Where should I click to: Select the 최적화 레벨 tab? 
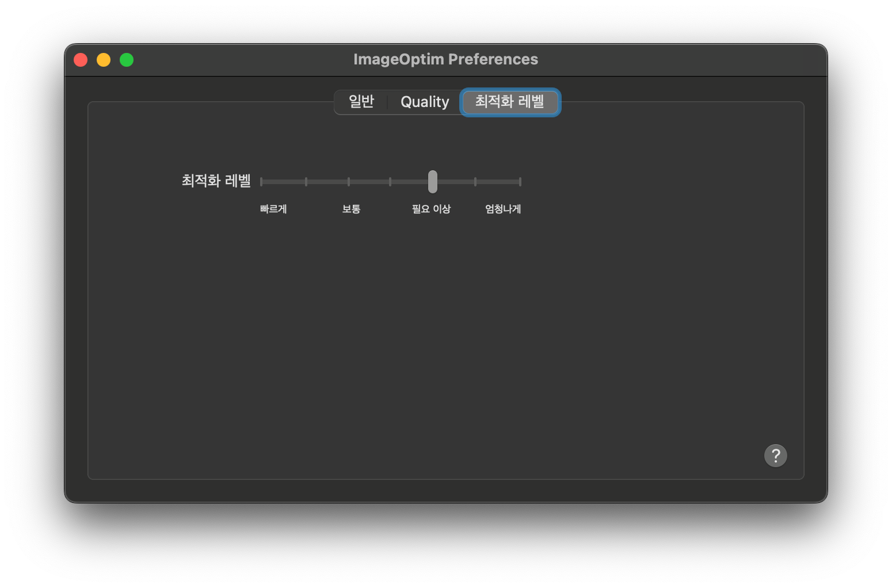pyautogui.click(x=510, y=102)
